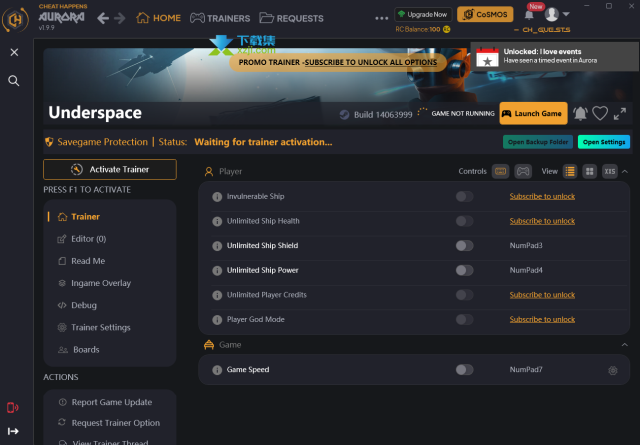Open Ingame Overlay tab
Viewport: 640px width, 445px height.
coord(94,283)
